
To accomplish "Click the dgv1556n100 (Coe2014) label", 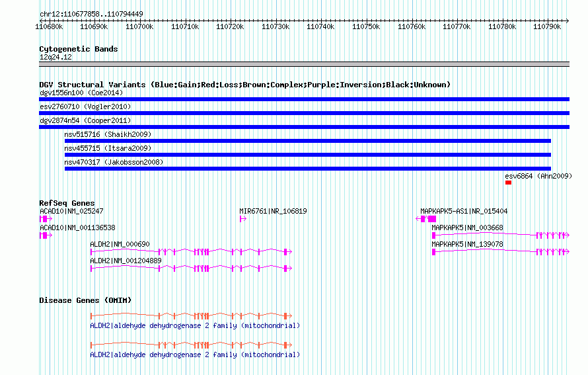I will [x=81, y=93].
